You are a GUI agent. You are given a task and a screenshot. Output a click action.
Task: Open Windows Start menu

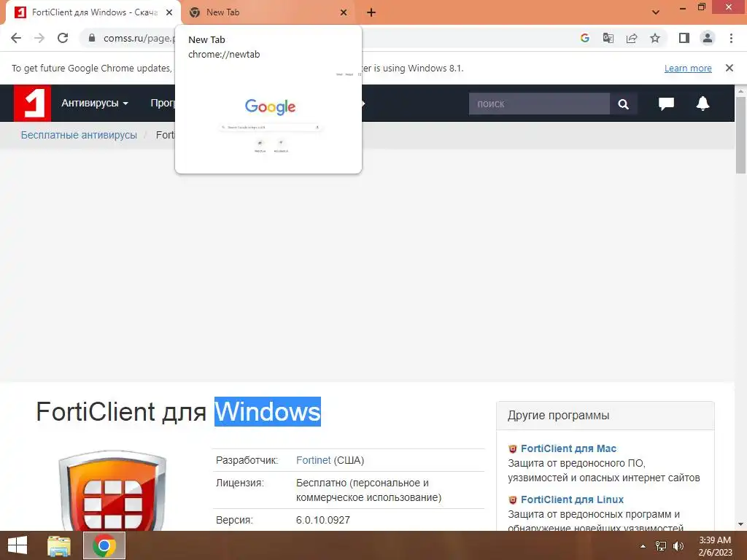pyautogui.click(x=18, y=545)
